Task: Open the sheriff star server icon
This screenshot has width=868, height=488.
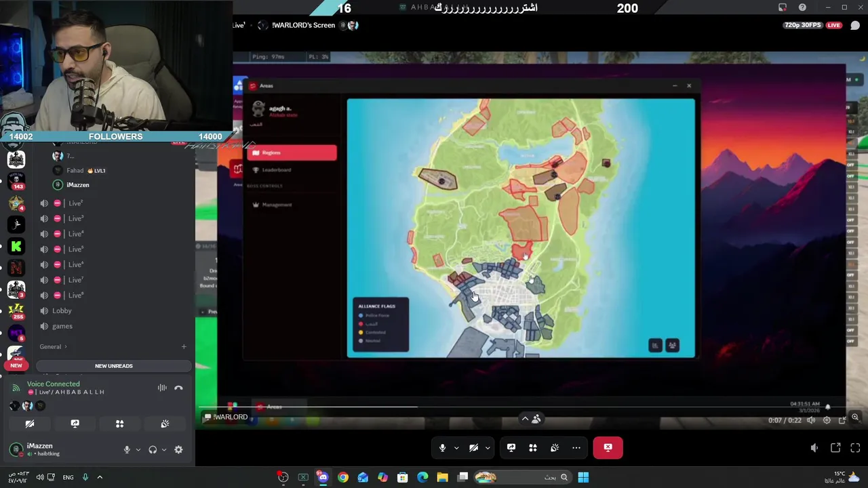Action: tap(16, 203)
